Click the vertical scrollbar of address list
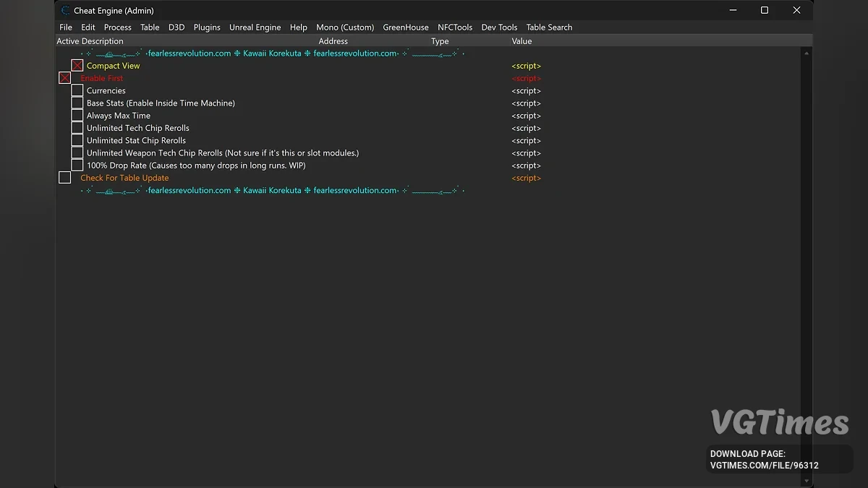The width and height of the screenshot is (868, 488). coord(807,260)
